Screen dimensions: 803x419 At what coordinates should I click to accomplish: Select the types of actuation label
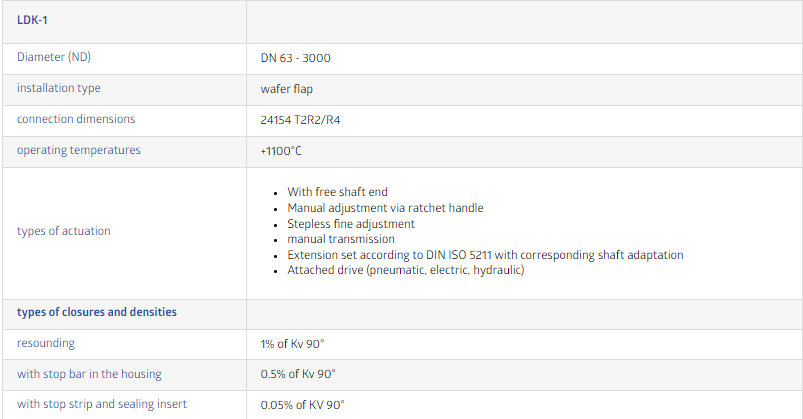coord(64,231)
